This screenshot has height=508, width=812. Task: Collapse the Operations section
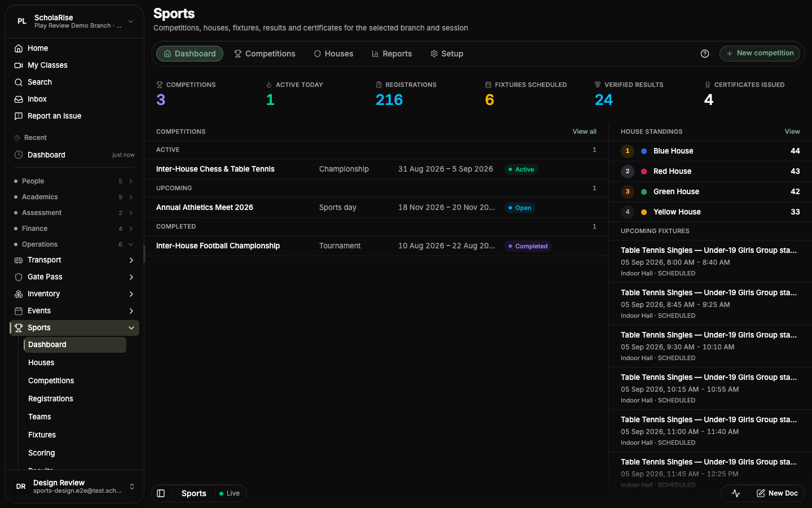coord(74,244)
